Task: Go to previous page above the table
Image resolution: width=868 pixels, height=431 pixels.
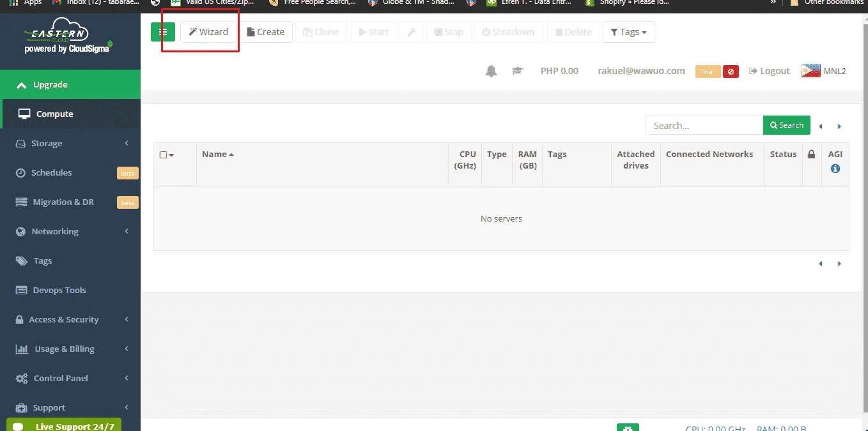Action: (x=821, y=126)
